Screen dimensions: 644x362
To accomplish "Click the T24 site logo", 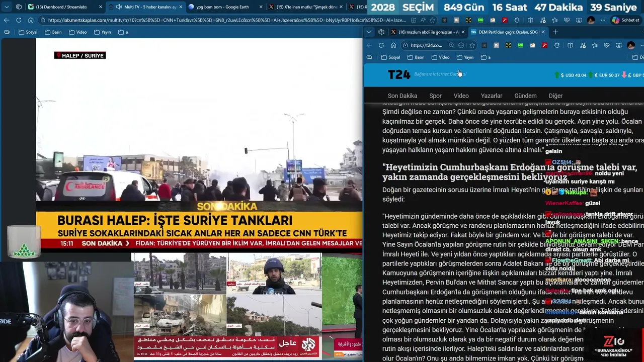I will [x=399, y=75].
